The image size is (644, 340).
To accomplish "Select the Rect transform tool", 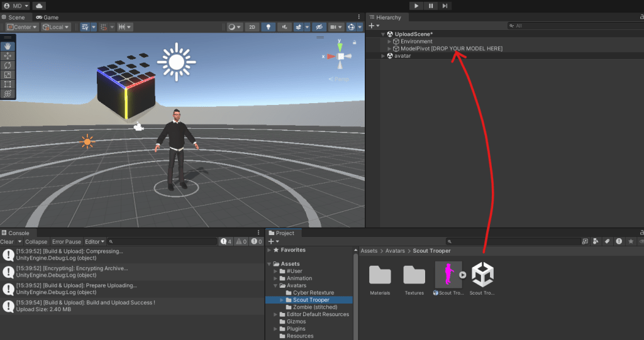I will [8, 84].
